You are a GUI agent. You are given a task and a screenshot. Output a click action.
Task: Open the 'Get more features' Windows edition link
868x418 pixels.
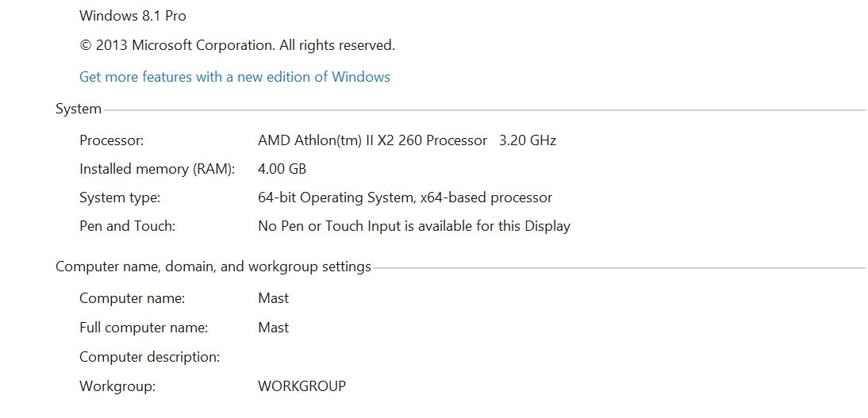235,77
